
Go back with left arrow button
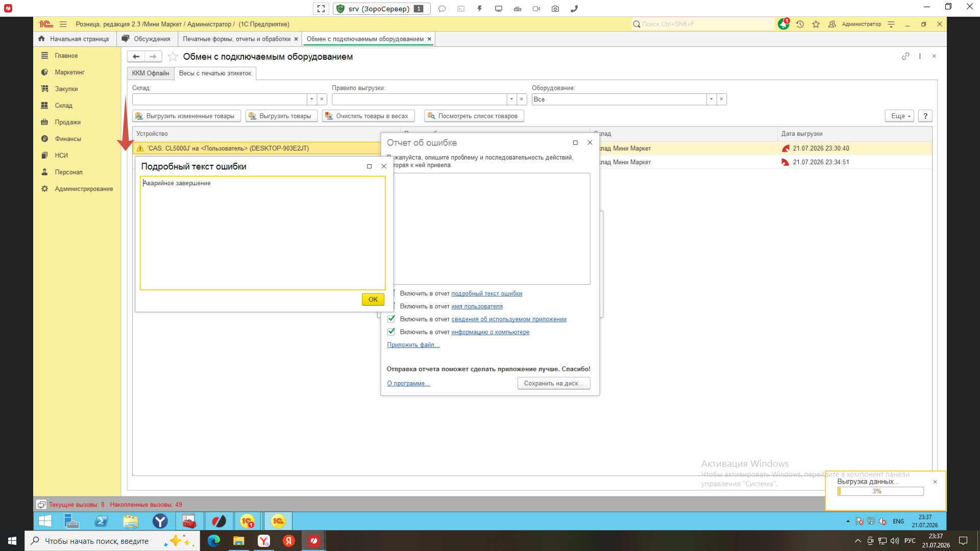[136, 57]
